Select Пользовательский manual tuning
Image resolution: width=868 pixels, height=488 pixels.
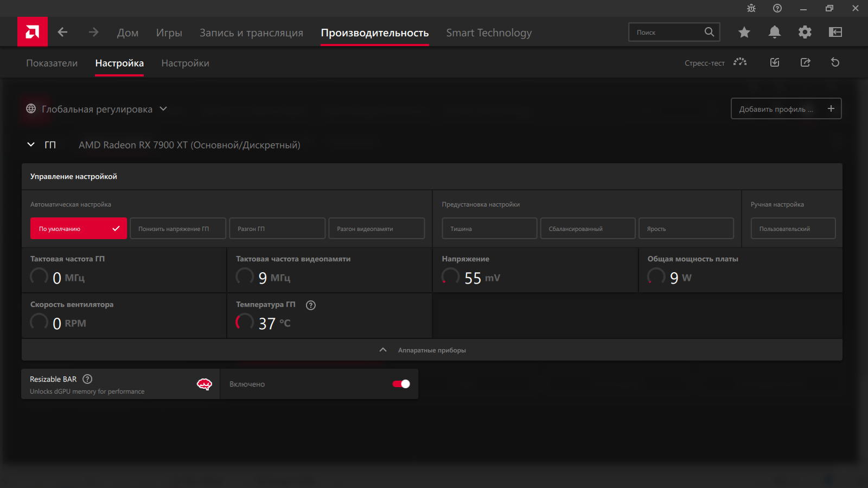coord(793,228)
